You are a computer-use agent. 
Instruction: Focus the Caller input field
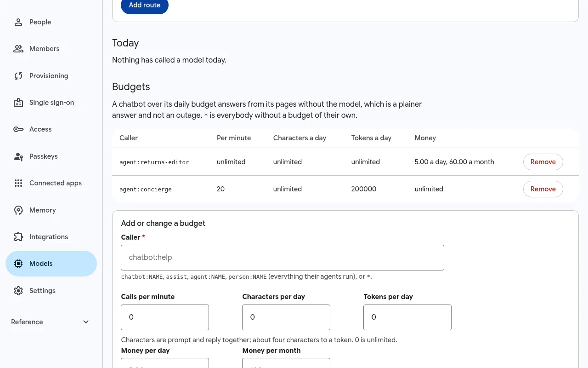click(x=283, y=258)
